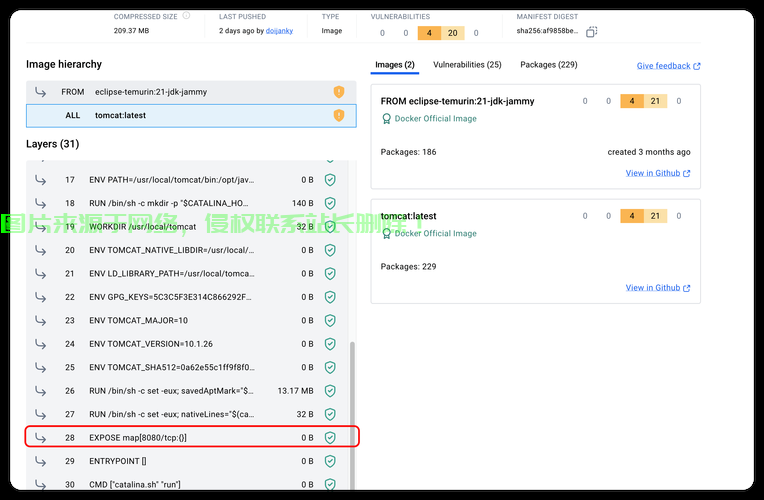This screenshot has height=500, width=764.
Task: Select layer 20 ENV TOMCAT_NATIVE_LIBDIR row
Action: click(188, 250)
